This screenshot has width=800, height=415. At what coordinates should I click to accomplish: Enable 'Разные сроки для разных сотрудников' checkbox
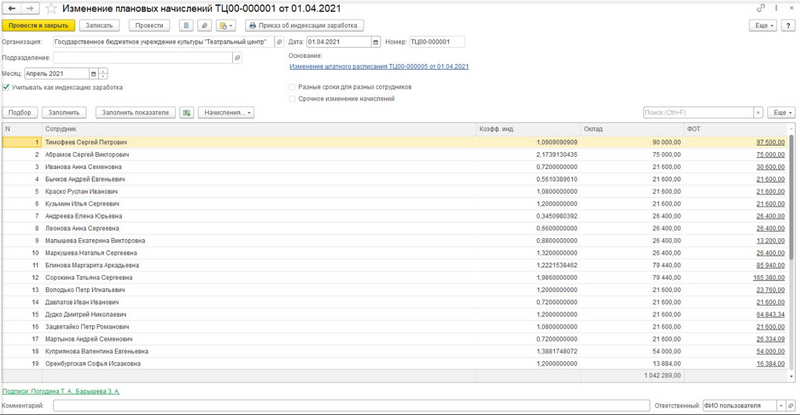292,87
